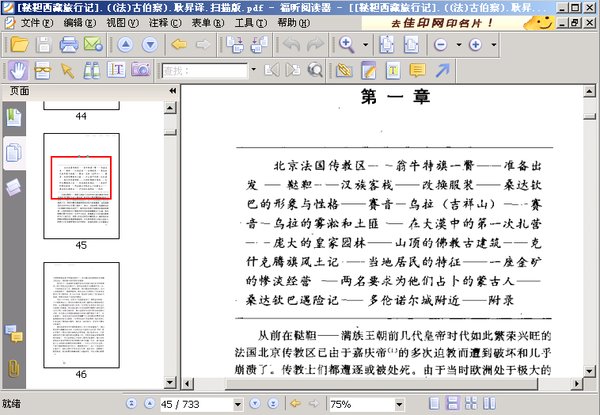Pick the snapshot camera tool
The height and width of the screenshot is (415, 600).
point(141,70)
